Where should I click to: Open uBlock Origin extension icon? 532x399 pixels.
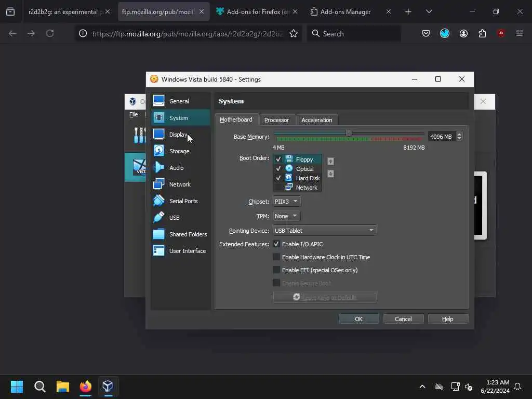pos(501,33)
